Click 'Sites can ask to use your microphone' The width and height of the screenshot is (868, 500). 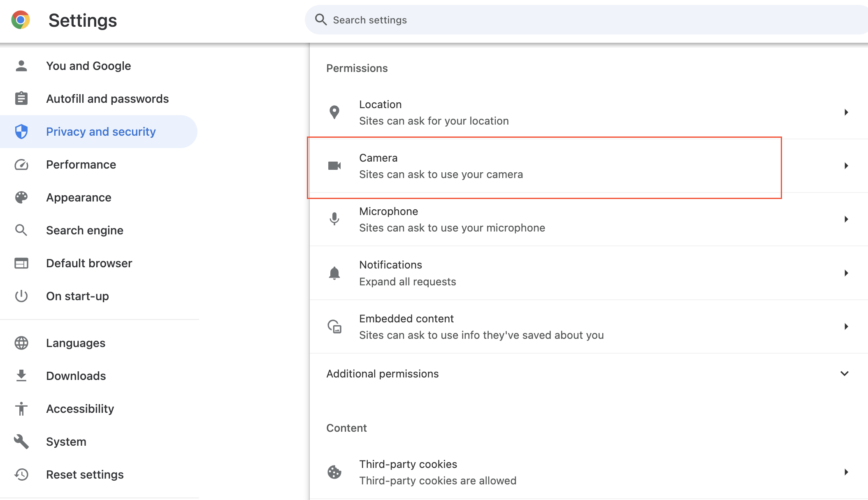click(452, 228)
